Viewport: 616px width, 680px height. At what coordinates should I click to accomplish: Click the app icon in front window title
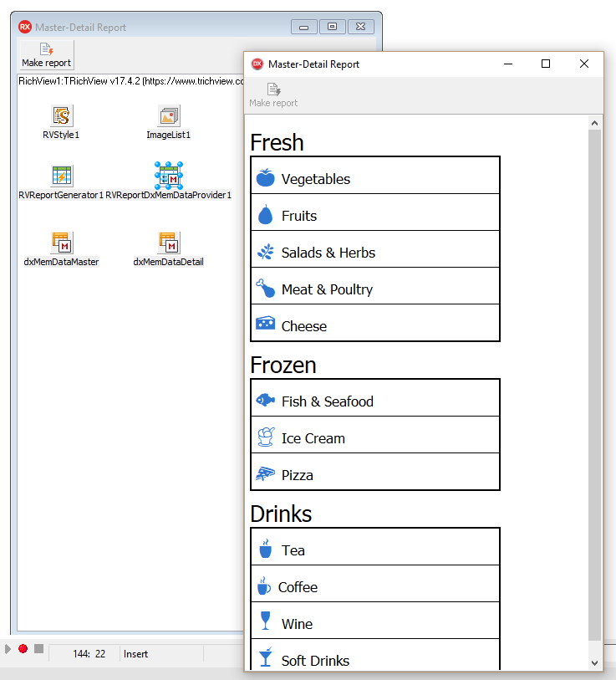[257, 64]
